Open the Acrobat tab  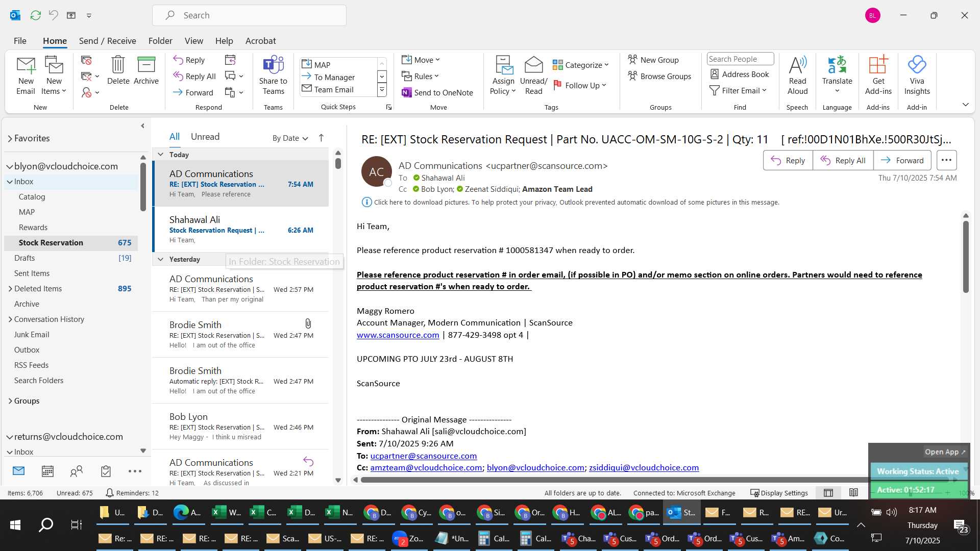[260, 41]
